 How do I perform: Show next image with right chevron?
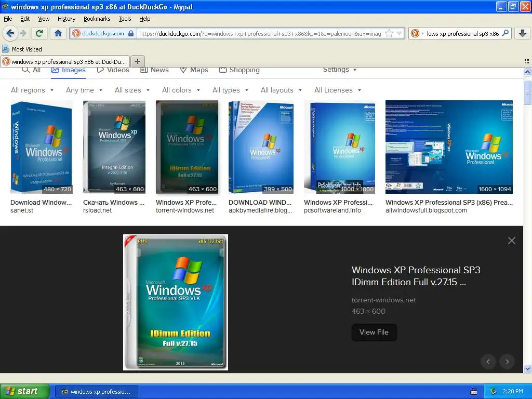[x=507, y=362]
